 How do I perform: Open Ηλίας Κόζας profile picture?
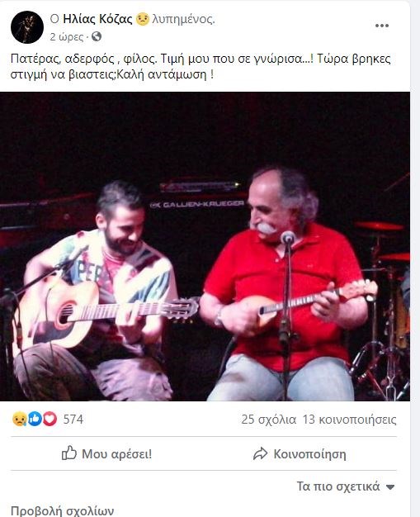(x=27, y=27)
